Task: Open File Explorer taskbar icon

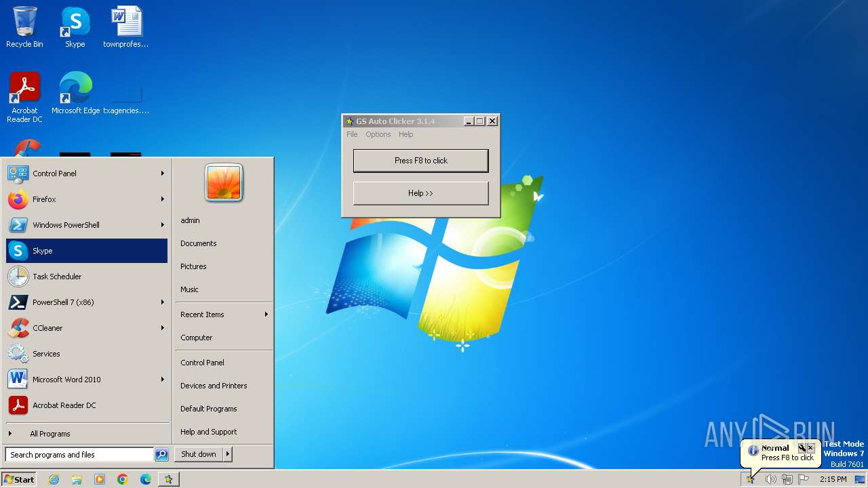Action: [77, 479]
